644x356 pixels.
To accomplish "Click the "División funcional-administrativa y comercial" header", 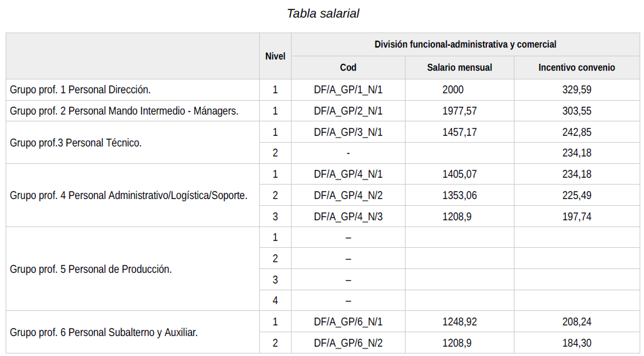I will tap(465, 44).
